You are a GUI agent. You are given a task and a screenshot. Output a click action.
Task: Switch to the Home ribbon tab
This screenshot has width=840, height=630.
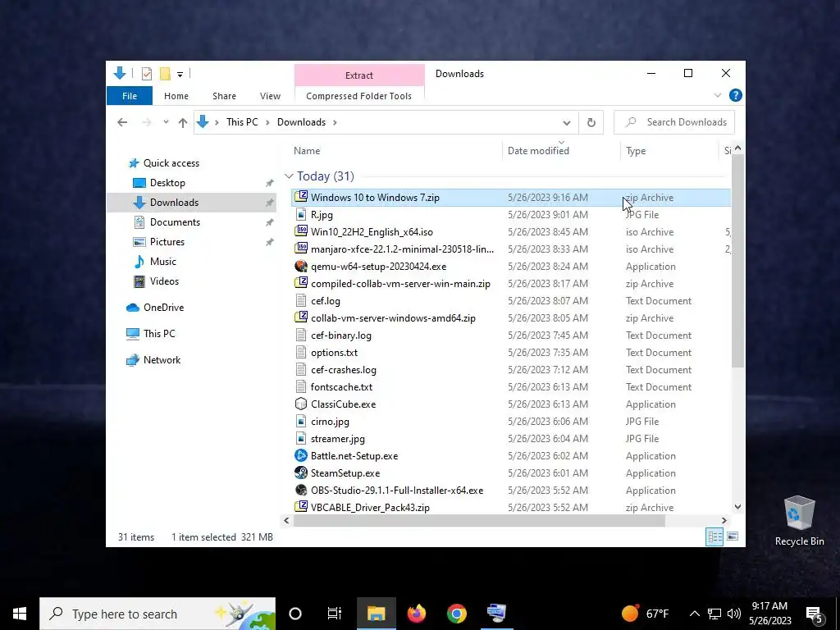click(176, 96)
